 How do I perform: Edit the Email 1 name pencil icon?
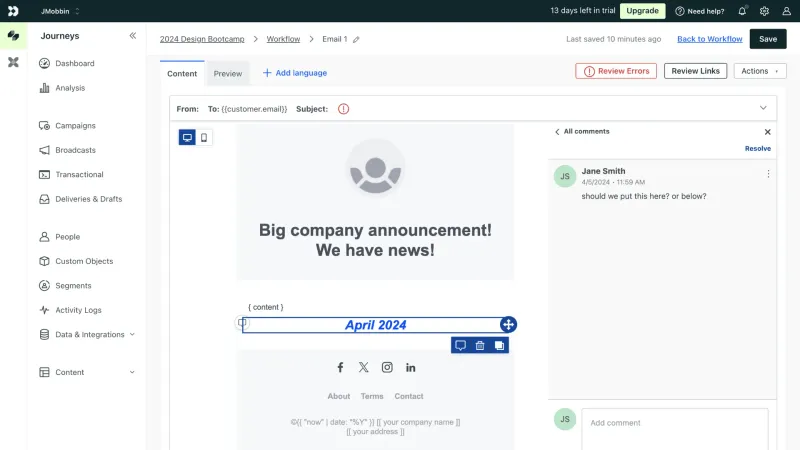tap(356, 39)
